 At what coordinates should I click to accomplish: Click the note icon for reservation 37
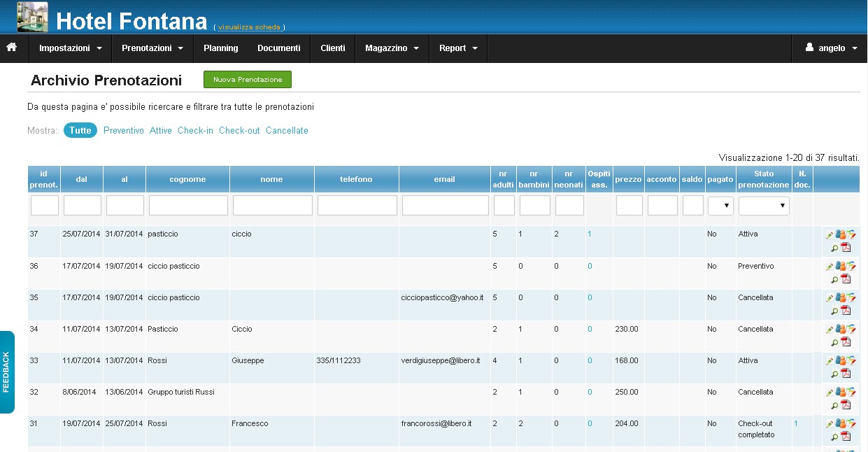pos(851,235)
